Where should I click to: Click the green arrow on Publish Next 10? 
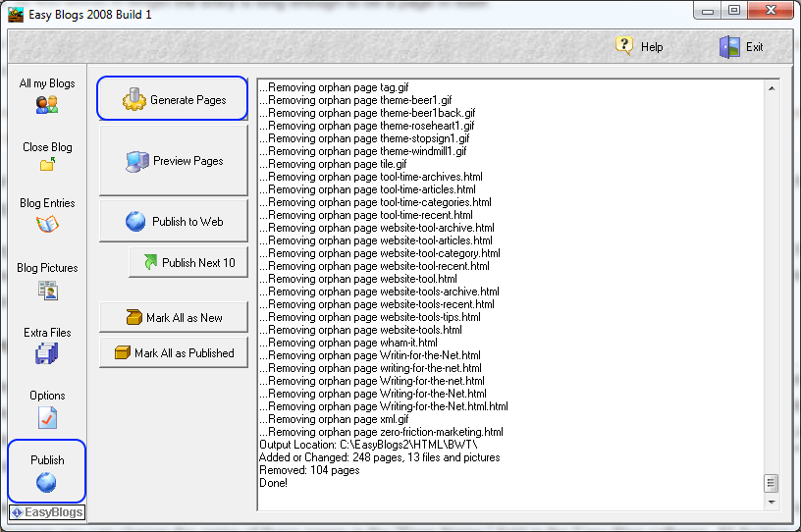pyautogui.click(x=150, y=262)
